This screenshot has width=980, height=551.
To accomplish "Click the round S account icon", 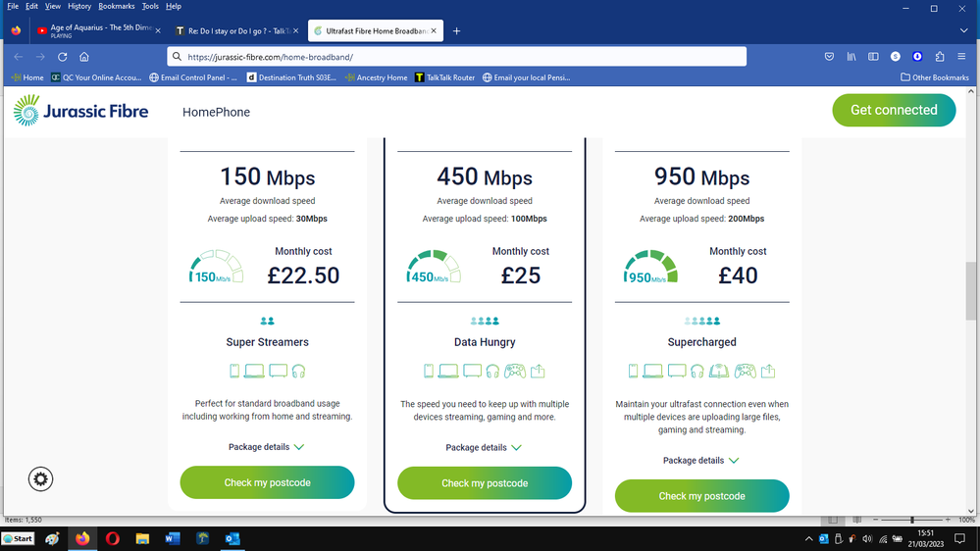I will pos(895,57).
